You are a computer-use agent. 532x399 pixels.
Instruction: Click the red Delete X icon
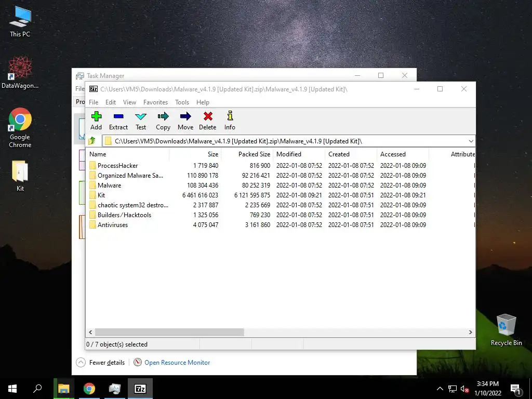(x=208, y=116)
